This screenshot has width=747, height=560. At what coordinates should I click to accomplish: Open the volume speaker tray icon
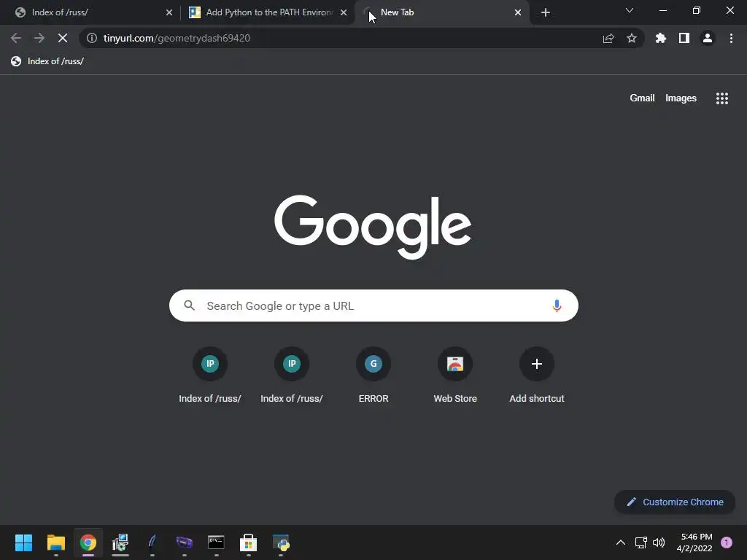pyautogui.click(x=659, y=542)
